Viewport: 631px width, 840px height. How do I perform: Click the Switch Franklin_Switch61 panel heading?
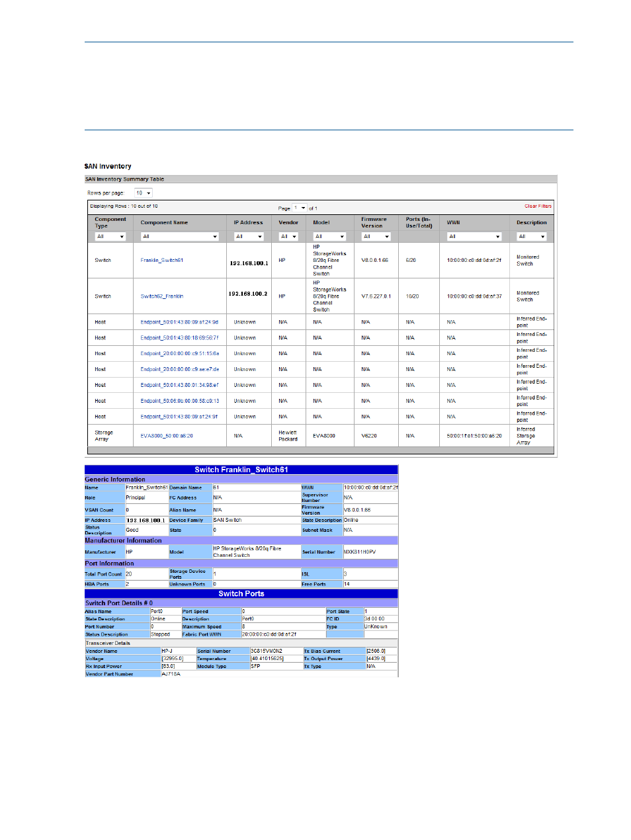241,470
